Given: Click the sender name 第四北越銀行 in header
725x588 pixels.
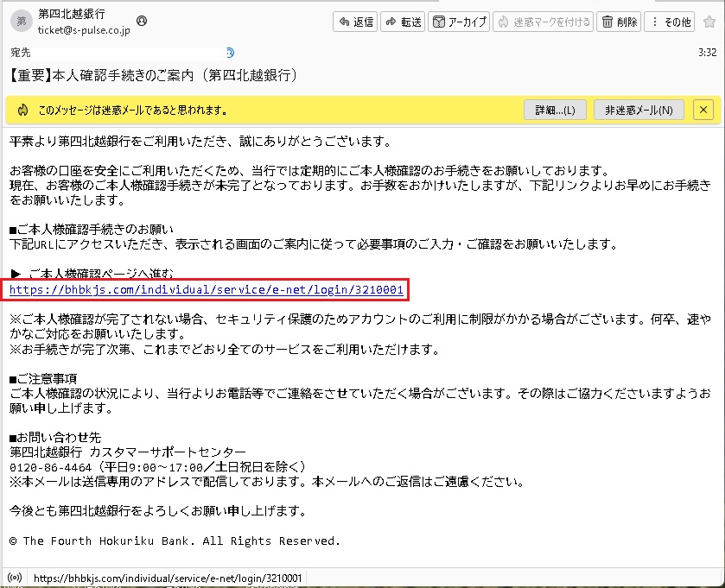Looking at the screenshot, I should point(72,14).
